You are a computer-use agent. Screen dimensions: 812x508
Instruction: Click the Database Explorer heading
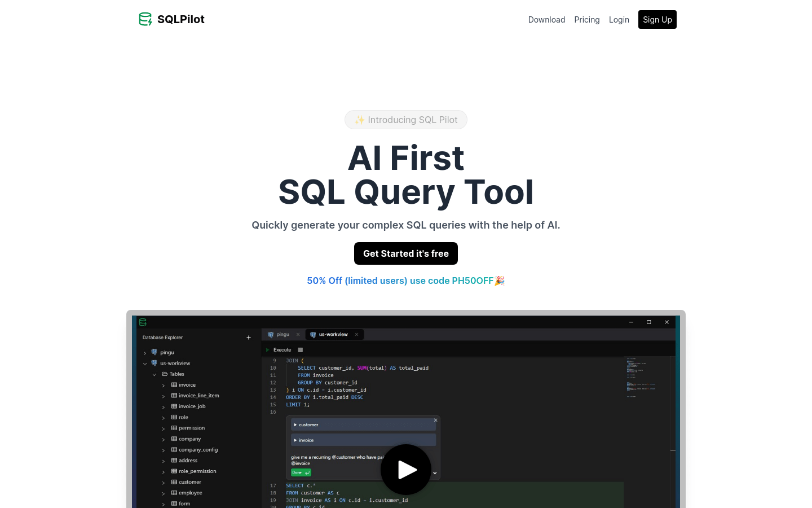162,338
